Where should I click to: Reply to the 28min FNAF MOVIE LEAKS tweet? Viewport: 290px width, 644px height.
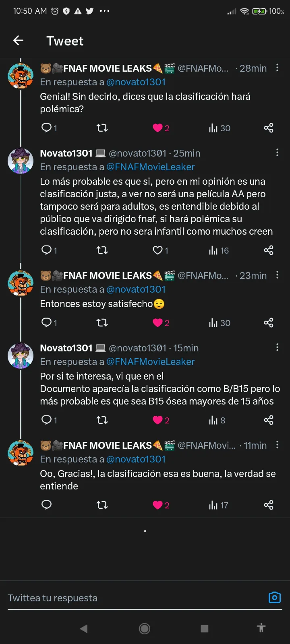tap(47, 128)
